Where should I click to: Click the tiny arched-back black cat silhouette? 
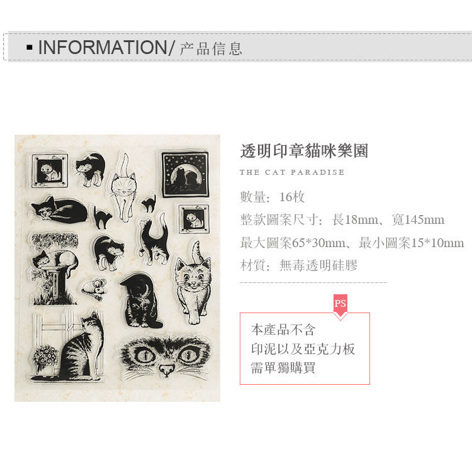point(149,202)
